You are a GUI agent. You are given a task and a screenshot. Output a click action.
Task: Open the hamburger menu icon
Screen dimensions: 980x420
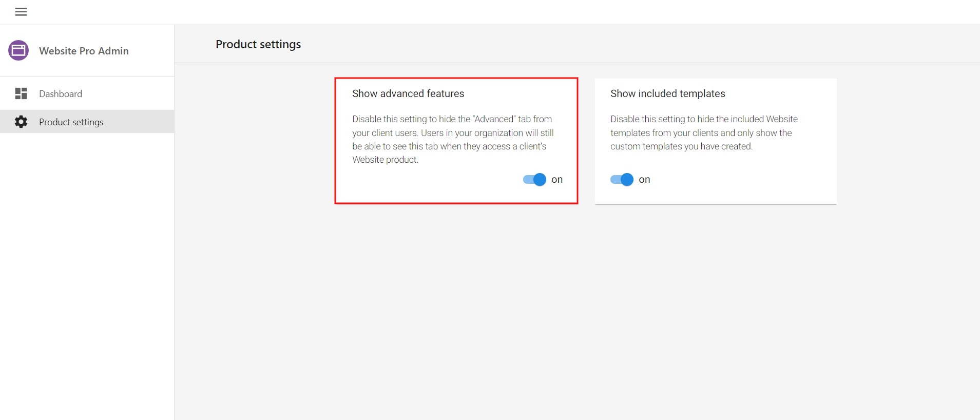(x=21, y=12)
